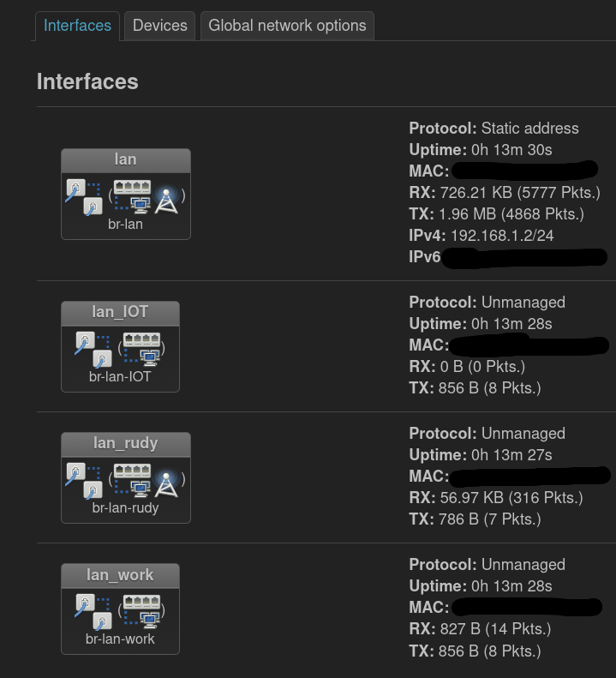The height and width of the screenshot is (678, 616).
Task: Click the bridge icon in lan_work box
Action: (x=93, y=611)
